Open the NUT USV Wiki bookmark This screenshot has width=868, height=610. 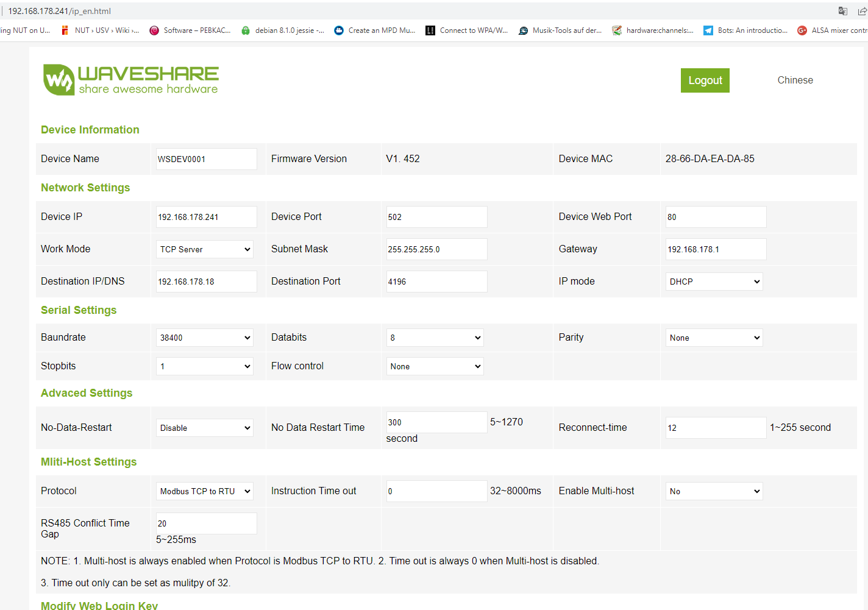click(100, 30)
